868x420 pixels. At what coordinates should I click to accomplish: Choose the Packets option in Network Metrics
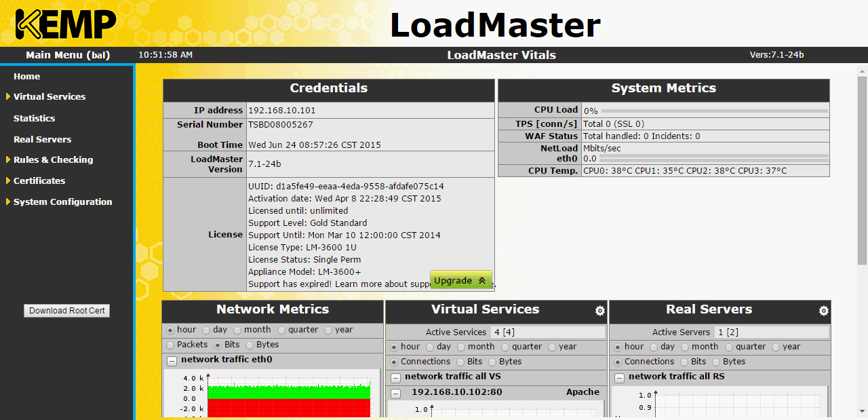(x=170, y=345)
